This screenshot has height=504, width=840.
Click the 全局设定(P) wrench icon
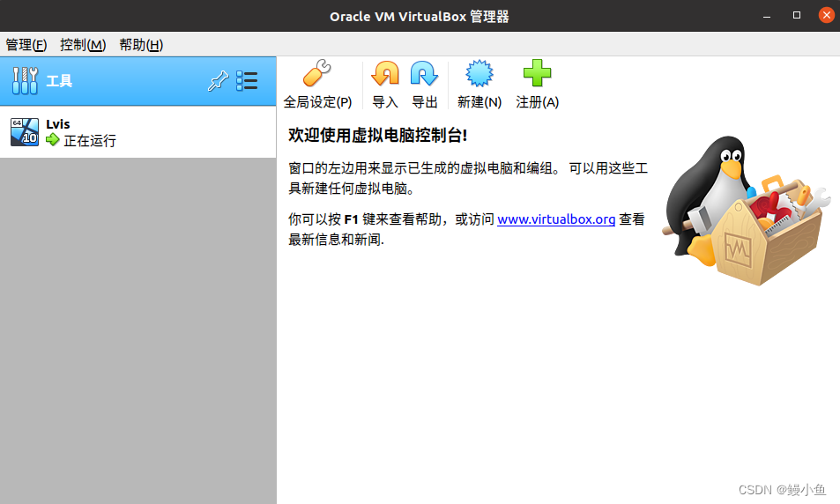tap(317, 73)
